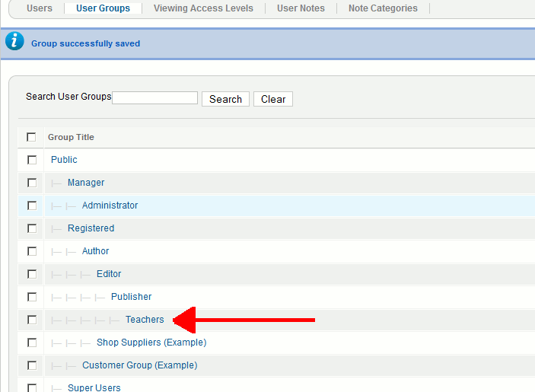535x392 pixels.
Task: Toggle the select-all checkbox in header
Action: pos(31,137)
